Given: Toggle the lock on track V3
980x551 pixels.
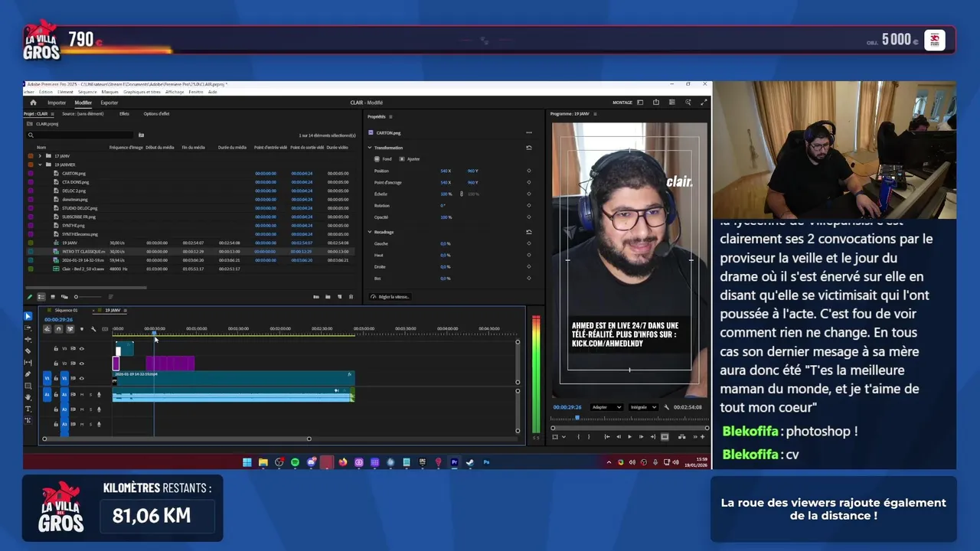Looking at the screenshot, I should coord(56,349).
